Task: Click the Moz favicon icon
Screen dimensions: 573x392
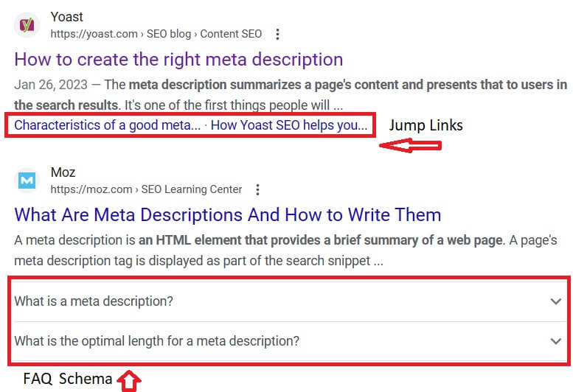Action: (27, 181)
